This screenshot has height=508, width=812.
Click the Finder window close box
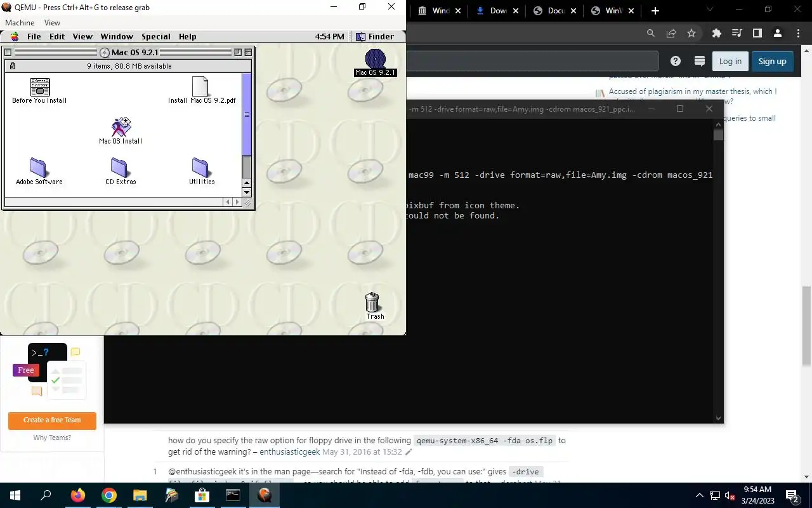coord(8,53)
